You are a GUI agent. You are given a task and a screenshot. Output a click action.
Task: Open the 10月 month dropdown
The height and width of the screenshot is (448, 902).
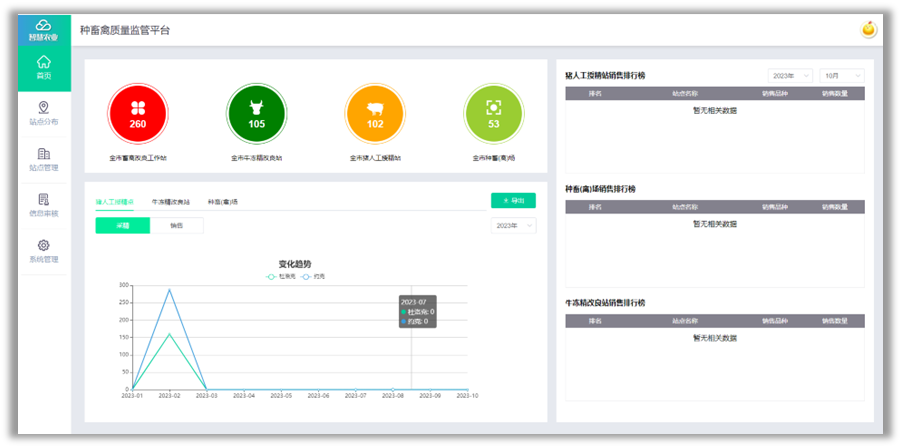pos(842,76)
